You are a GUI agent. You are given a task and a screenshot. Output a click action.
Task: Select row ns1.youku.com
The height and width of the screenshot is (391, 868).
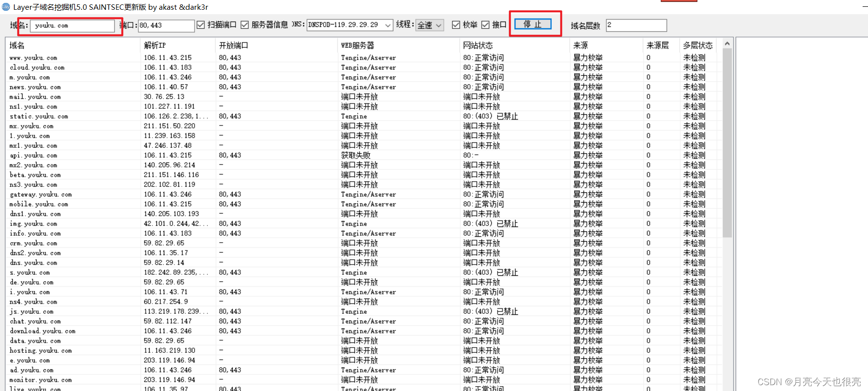coord(364,106)
